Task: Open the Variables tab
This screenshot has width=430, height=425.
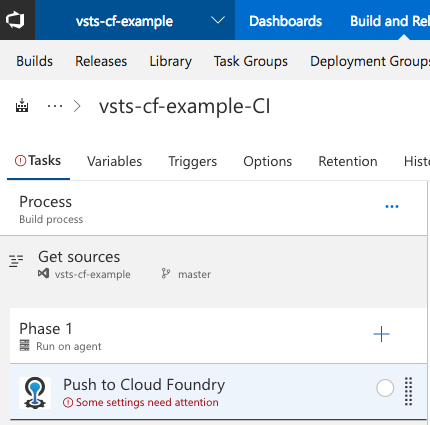Action: click(114, 161)
